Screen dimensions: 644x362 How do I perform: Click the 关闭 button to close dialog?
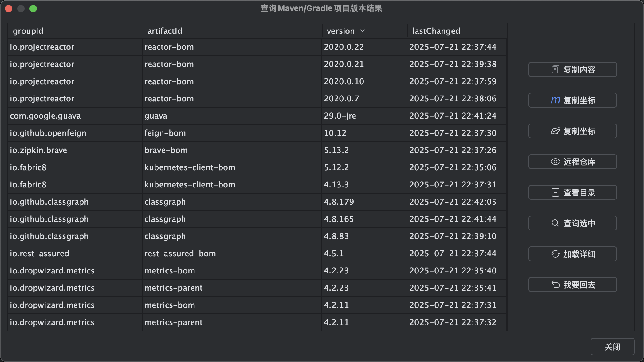(x=612, y=347)
